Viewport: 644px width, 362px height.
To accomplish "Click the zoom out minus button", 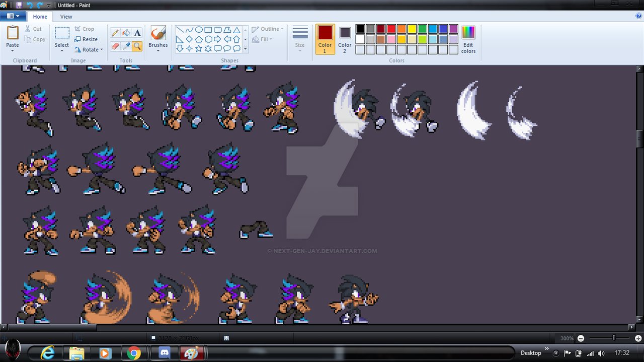I will 581,338.
